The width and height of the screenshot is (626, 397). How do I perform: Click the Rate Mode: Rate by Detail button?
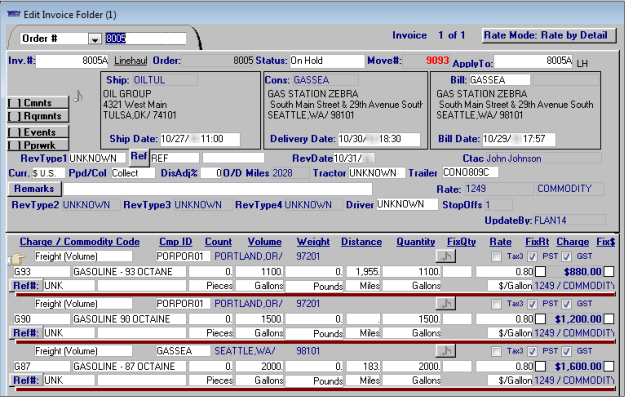coord(549,35)
